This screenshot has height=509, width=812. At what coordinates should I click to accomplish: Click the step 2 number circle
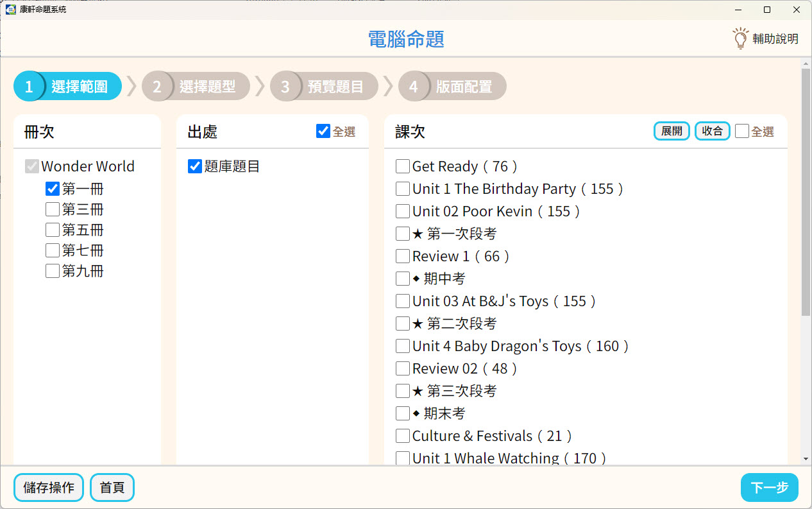(x=157, y=87)
